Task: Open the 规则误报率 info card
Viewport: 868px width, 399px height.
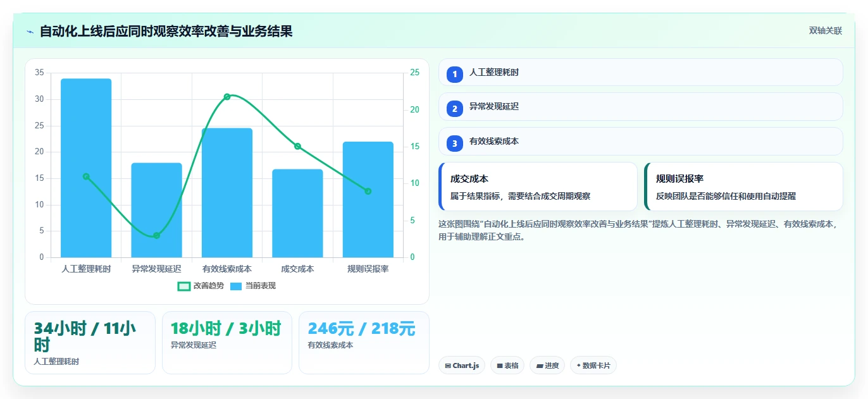Action: click(743, 187)
